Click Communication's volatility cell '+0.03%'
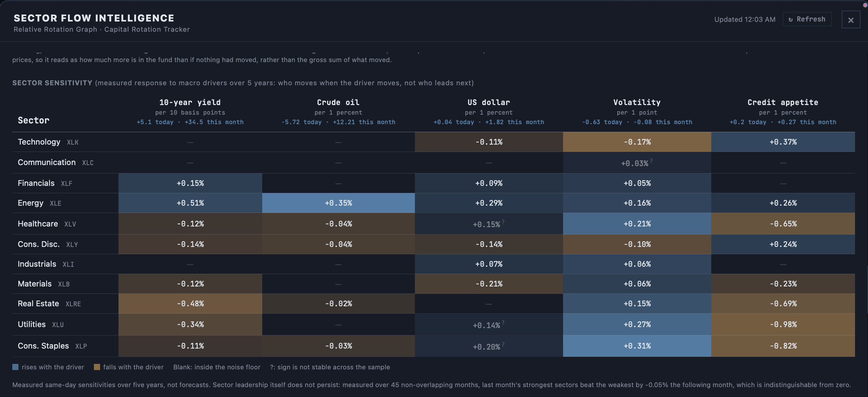The width and height of the screenshot is (868, 397). [637, 163]
